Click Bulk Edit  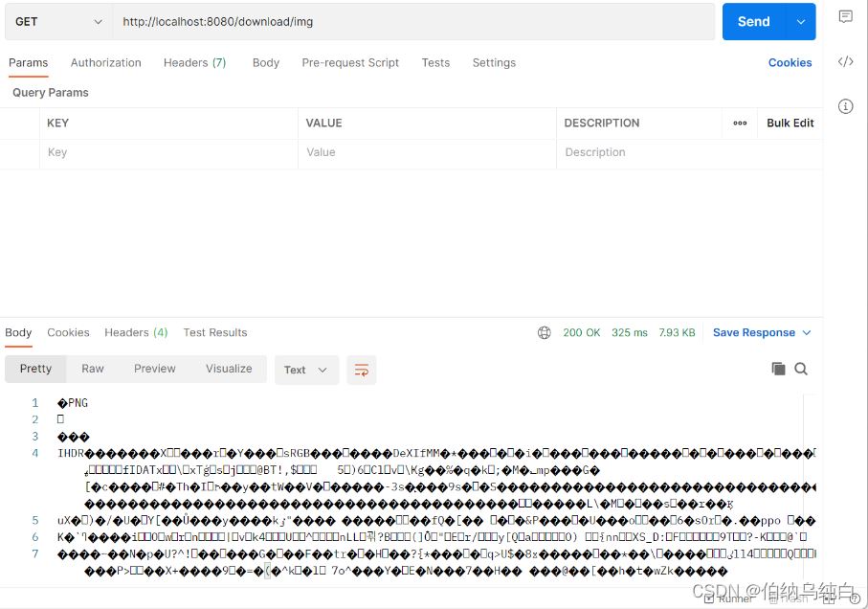(x=790, y=123)
